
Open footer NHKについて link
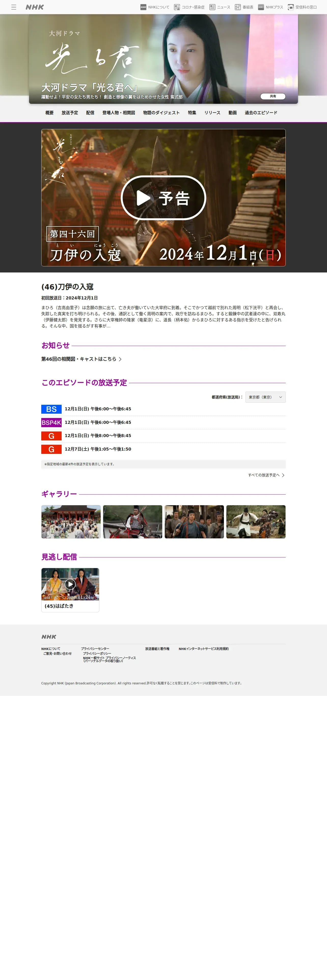[51, 649]
